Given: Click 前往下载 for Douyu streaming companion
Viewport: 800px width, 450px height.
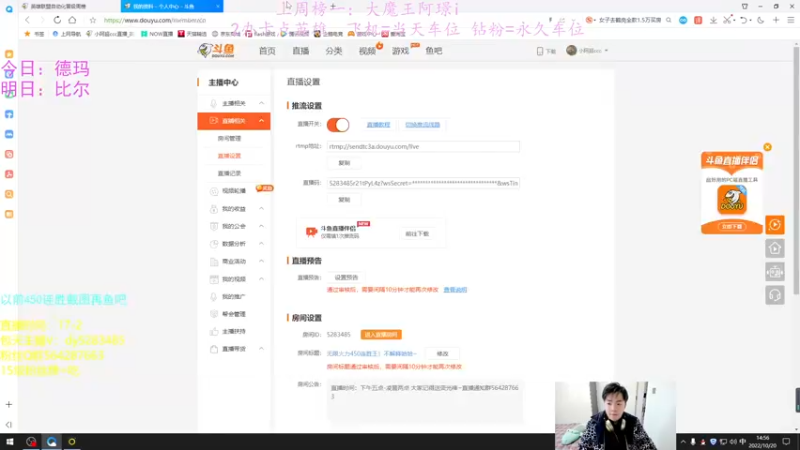Looking at the screenshot, I should coord(417,234).
